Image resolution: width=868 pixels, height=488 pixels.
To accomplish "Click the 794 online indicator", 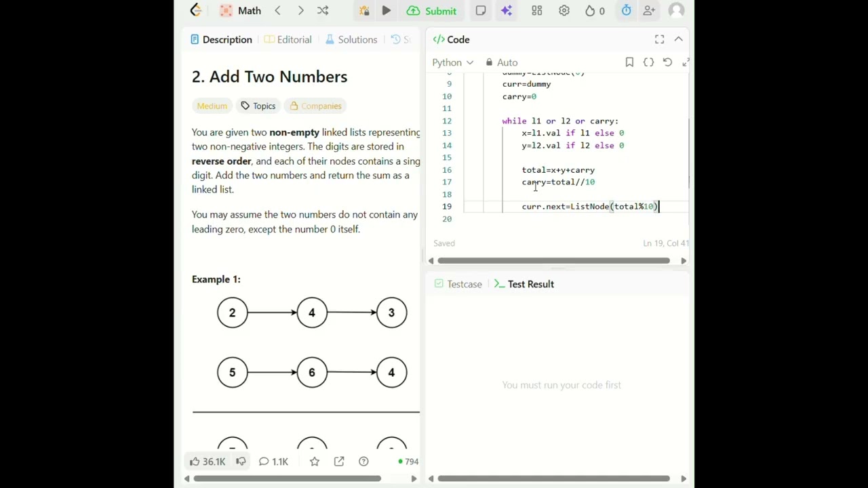I will [x=408, y=462].
